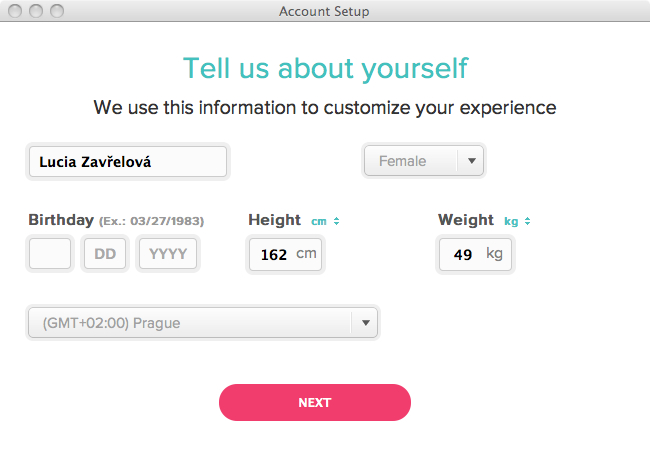Screen dimensions: 650x472
Task: Click the customize your experience subtitle
Action: 325,107
